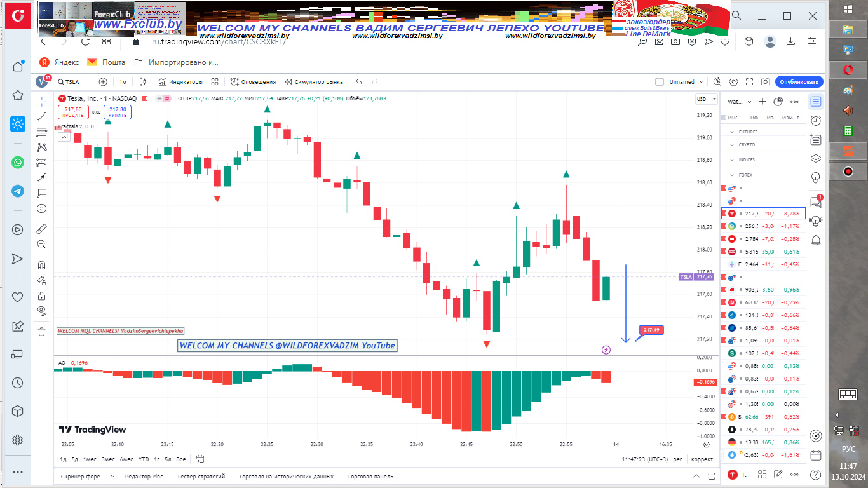Select the trend line drawing tool

tap(41, 117)
